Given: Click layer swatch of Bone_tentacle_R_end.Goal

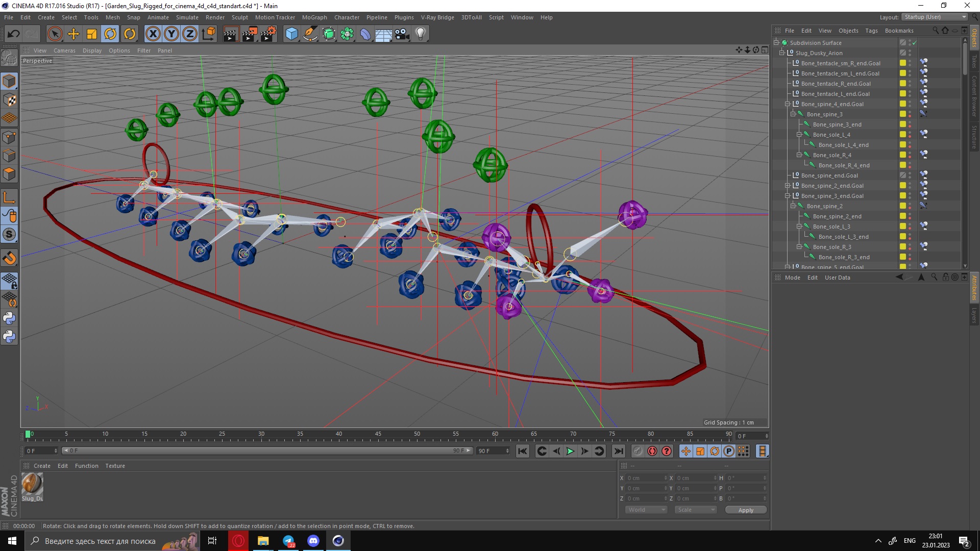Looking at the screenshot, I should point(902,84).
